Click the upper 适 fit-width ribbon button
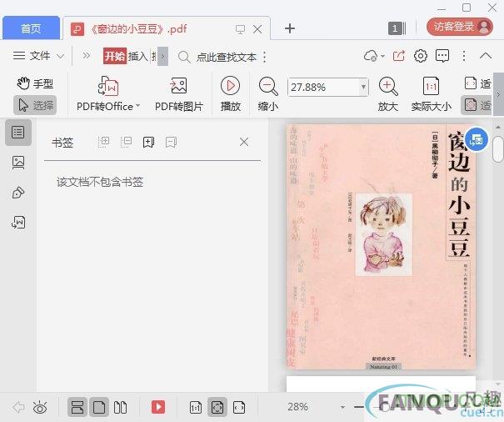The image size is (504, 422). (x=477, y=83)
